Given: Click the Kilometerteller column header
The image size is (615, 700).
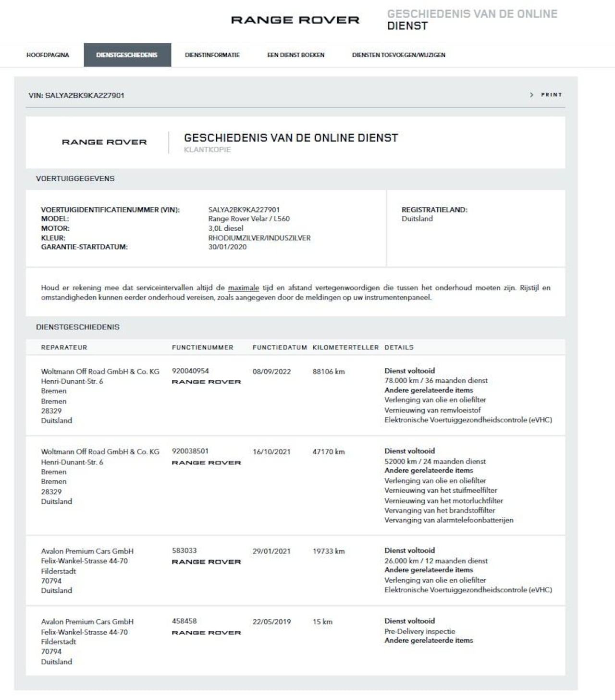Looking at the screenshot, I should (x=345, y=348).
